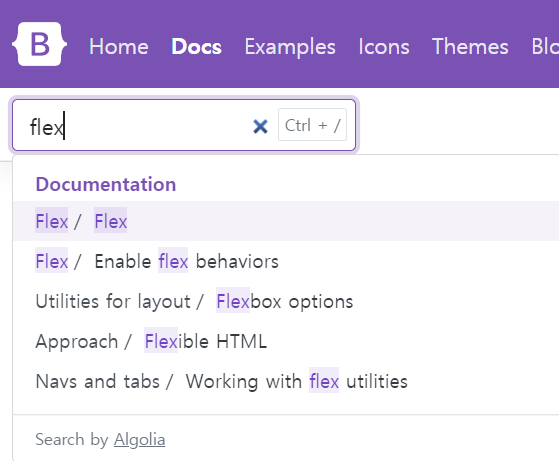Open the partially visible Blog nav link
The width and height of the screenshot is (559, 461).
[x=545, y=47]
